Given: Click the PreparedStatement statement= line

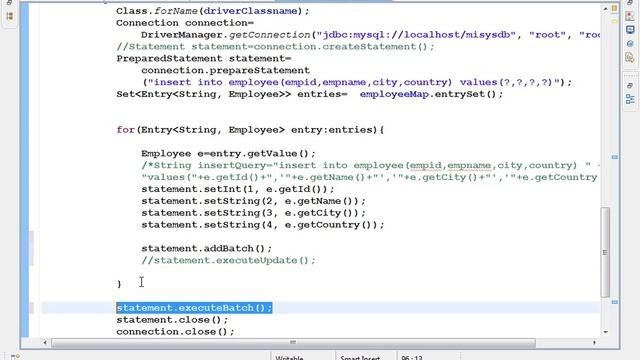Looking at the screenshot, I should coord(204,58).
